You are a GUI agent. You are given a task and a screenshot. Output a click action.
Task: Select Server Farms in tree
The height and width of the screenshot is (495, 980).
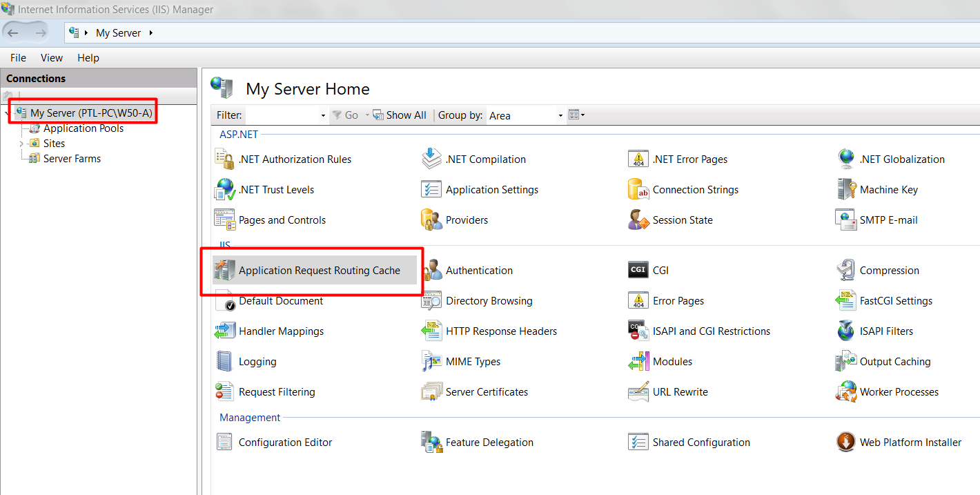pyautogui.click(x=65, y=159)
